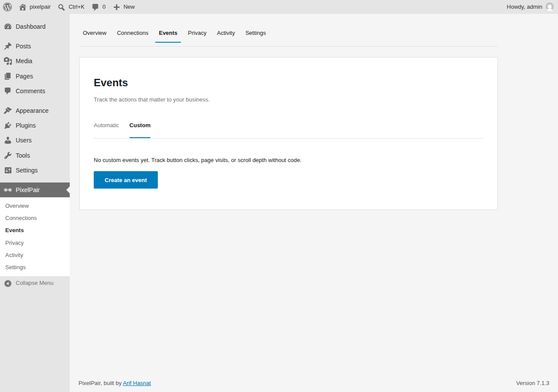
Task: Switch to the Connections top tab
Action: pyautogui.click(x=133, y=33)
